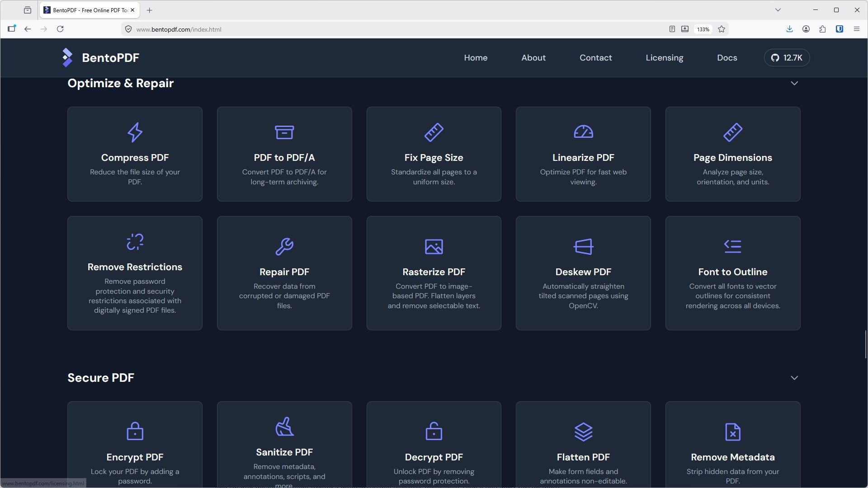868x488 pixels.
Task: Open the Deskew PDF icon
Action: point(583,247)
